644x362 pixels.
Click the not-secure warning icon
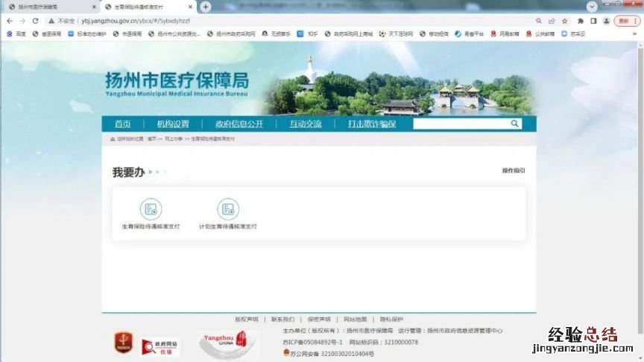pos(51,21)
